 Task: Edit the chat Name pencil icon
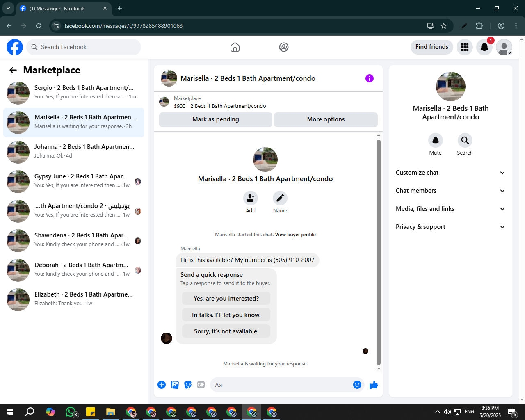(280, 198)
